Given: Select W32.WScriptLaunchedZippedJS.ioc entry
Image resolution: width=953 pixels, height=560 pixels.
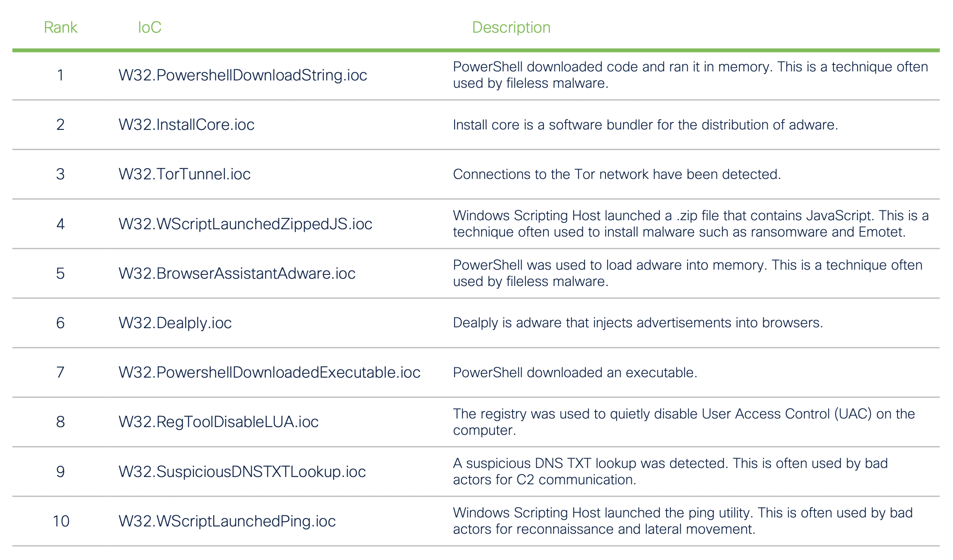Looking at the screenshot, I should pos(245,224).
